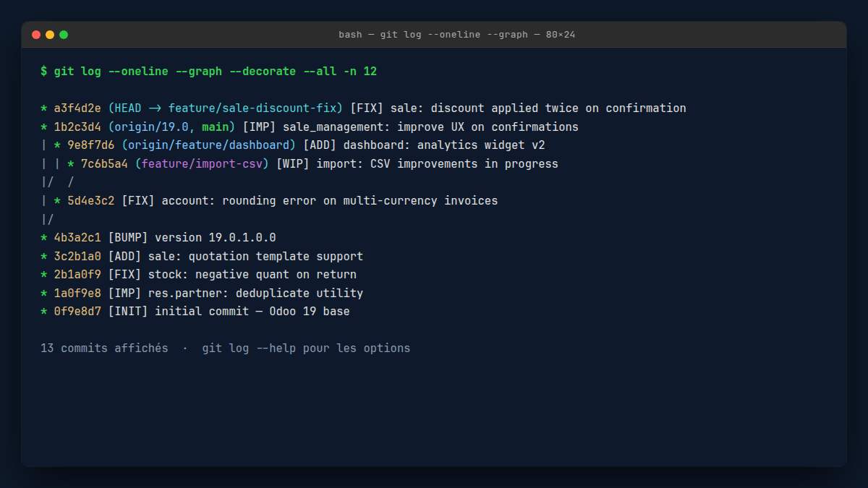Click the "discount applied twice on confirmation" message

[x=558, y=108]
